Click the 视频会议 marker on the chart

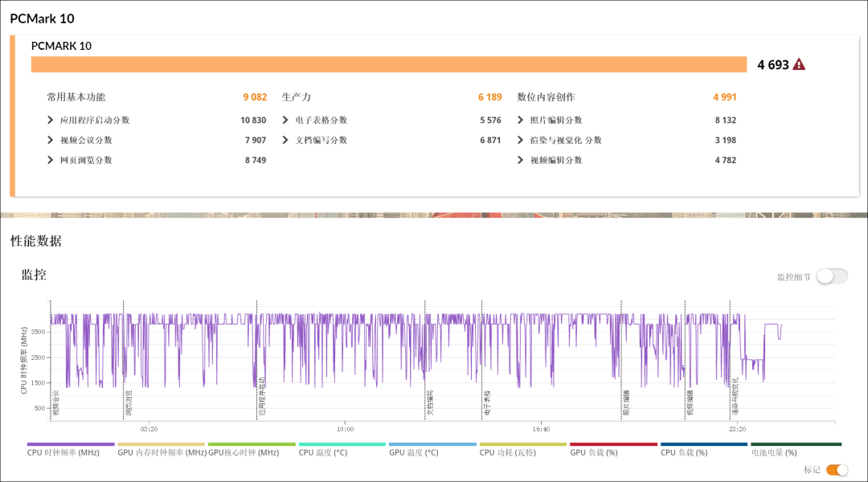click(x=55, y=402)
